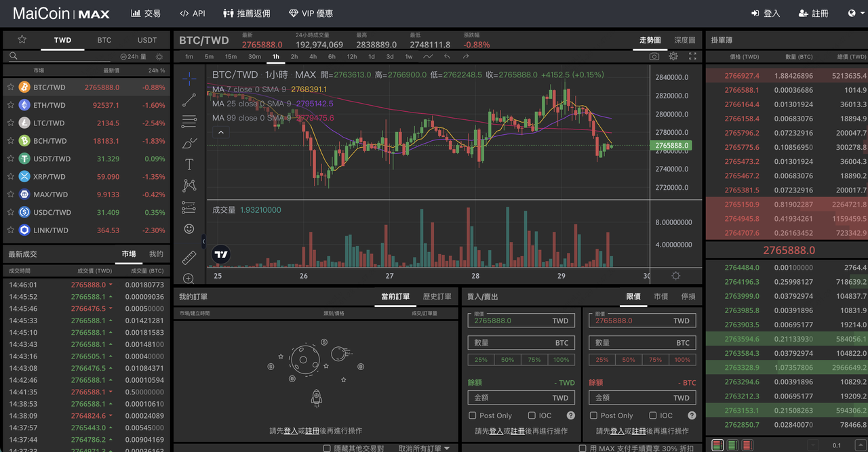868x452 pixels.
Task: Open chart settings gear icon
Action: coord(673,57)
